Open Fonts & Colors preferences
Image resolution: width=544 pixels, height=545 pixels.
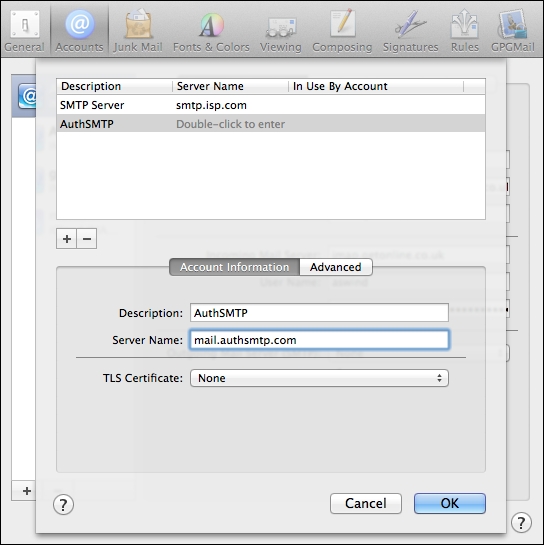coord(211,31)
